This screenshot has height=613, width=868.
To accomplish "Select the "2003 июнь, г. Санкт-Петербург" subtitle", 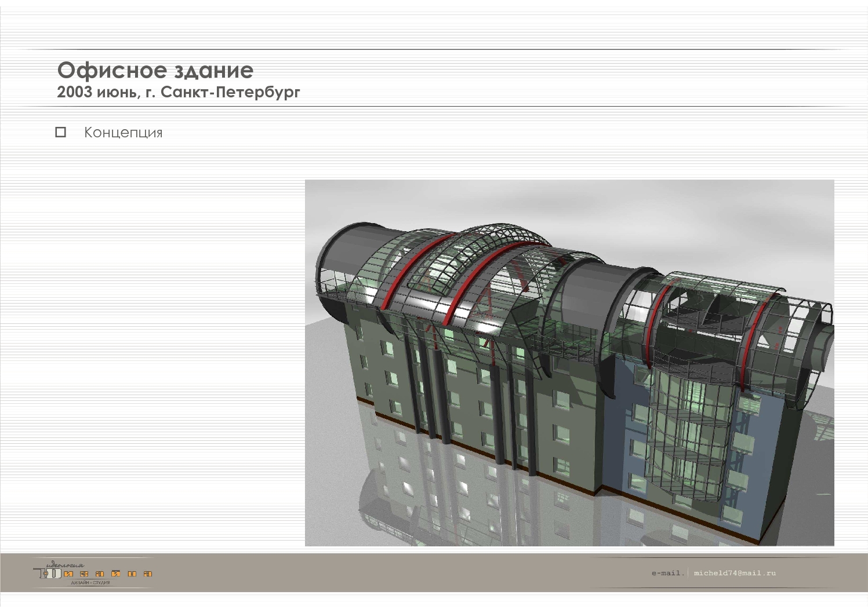I will [179, 92].
